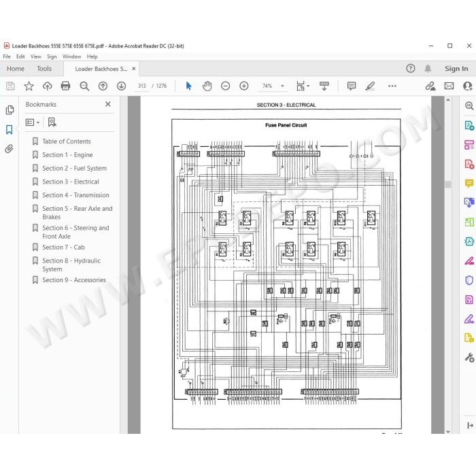Open the Edit menu
The height and width of the screenshot is (476, 476).
click(x=20, y=56)
